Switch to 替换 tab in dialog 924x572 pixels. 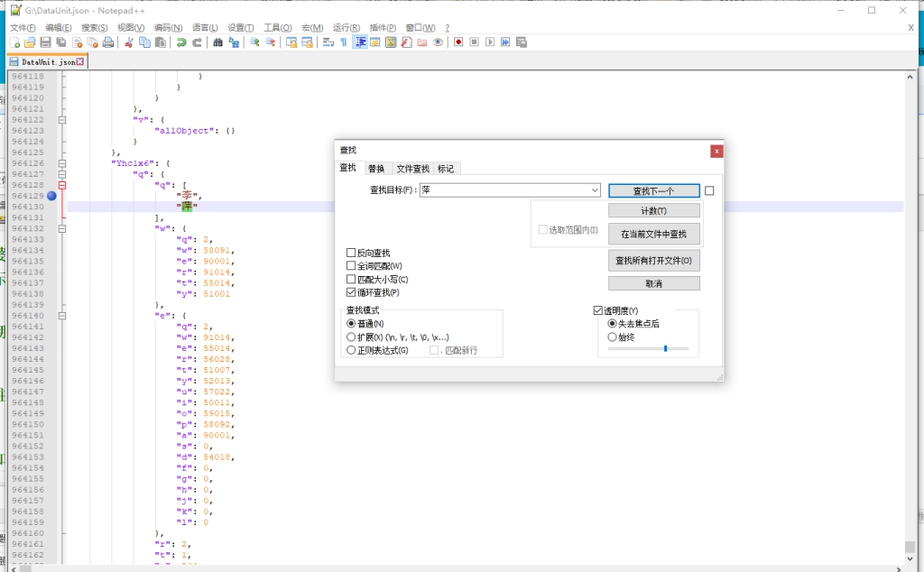[x=376, y=169]
